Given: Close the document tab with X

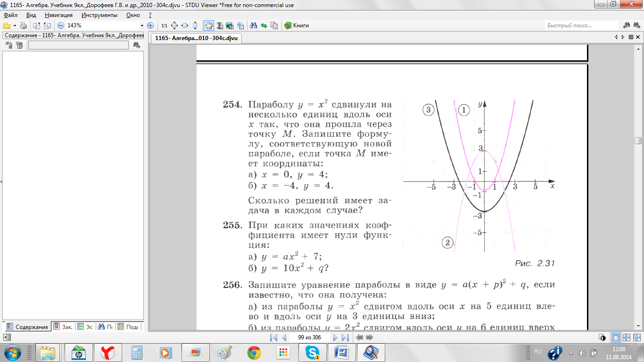Looking at the screenshot, I should [x=637, y=37].
